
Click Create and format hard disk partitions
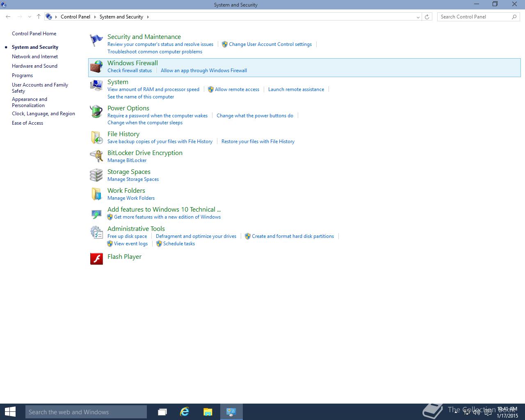pos(293,236)
